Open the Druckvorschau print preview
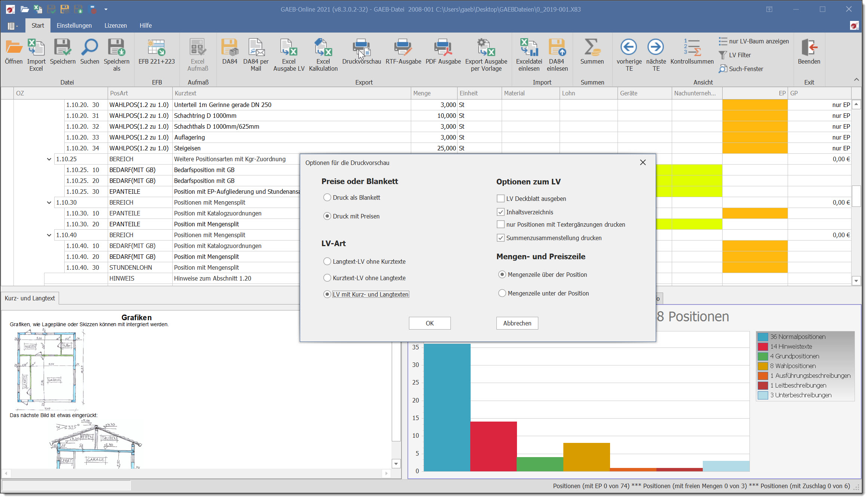The width and height of the screenshot is (868, 499). pyautogui.click(x=361, y=52)
